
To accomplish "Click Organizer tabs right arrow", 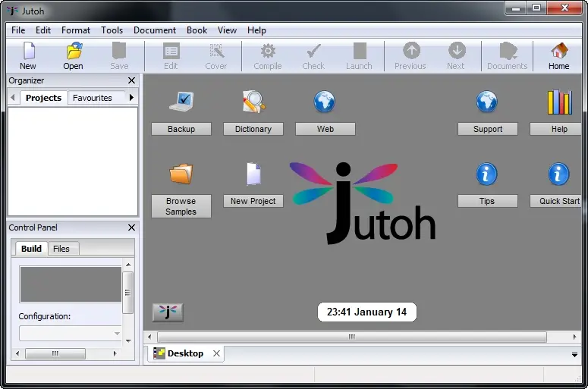I will coord(131,97).
